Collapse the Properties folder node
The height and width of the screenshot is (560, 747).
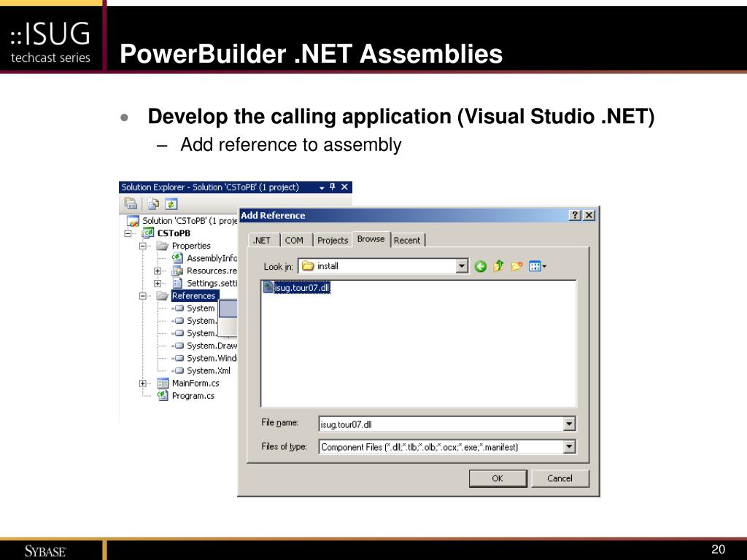[142, 246]
